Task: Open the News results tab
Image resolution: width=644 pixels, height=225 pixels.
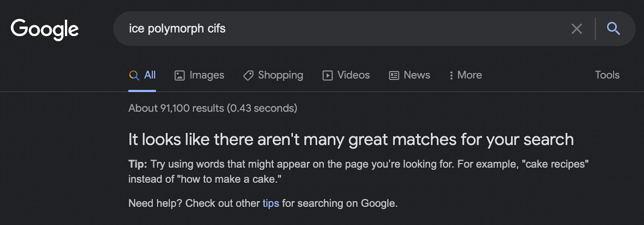Action: (409, 75)
